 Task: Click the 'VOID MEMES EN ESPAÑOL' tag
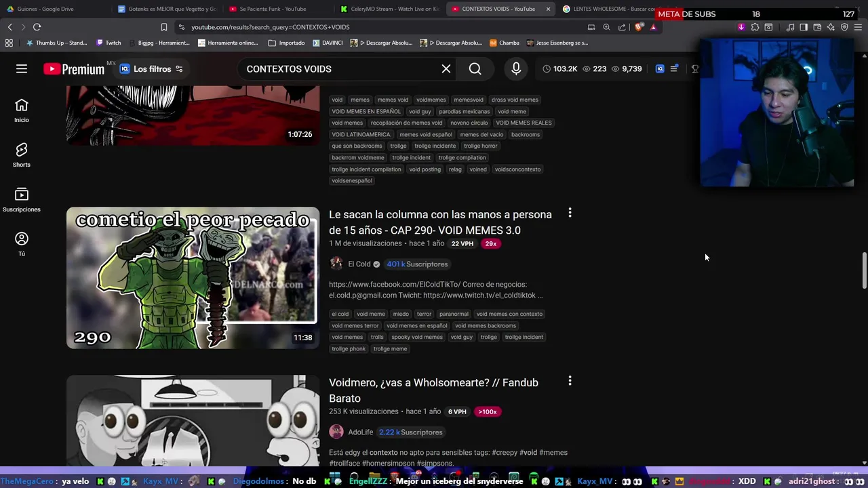pyautogui.click(x=366, y=111)
